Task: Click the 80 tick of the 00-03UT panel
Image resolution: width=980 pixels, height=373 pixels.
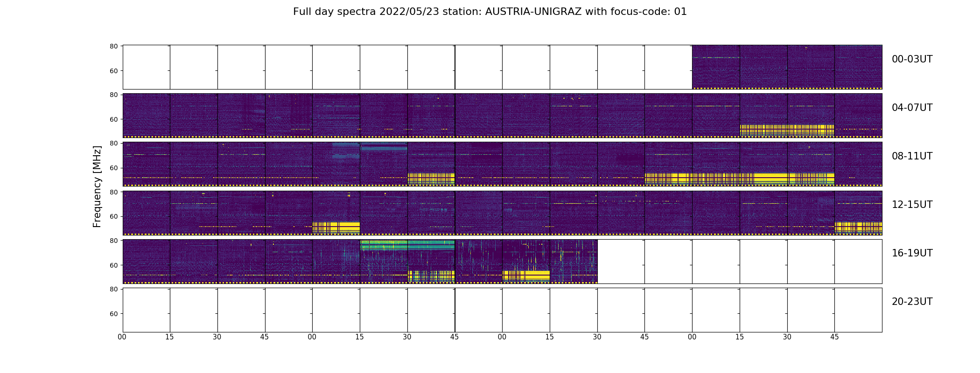Action: pos(113,46)
